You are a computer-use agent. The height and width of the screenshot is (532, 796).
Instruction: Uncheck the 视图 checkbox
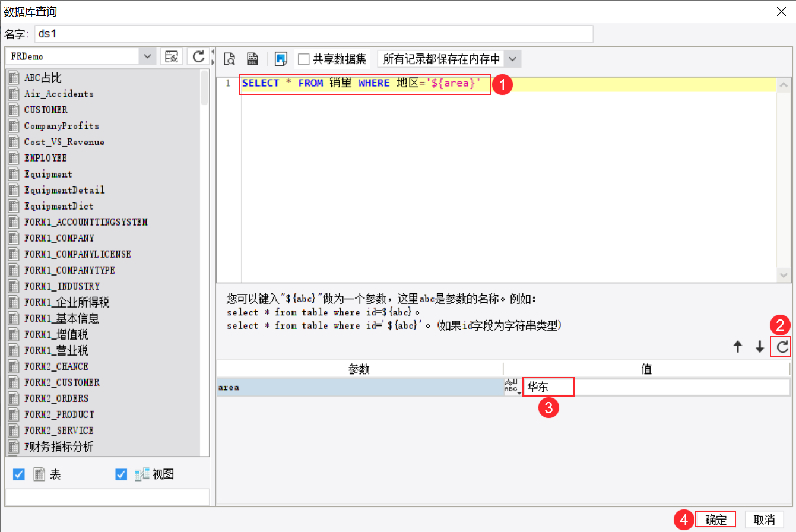click(x=121, y=474)
